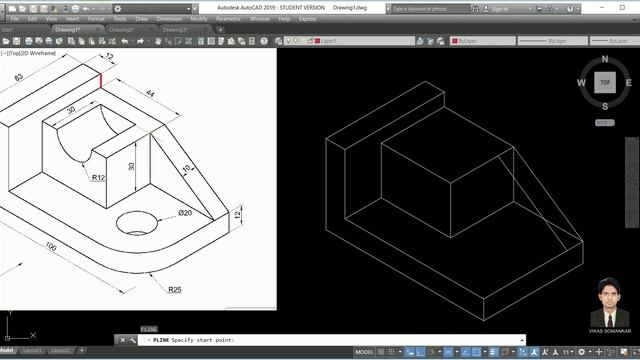Open the Dimension menu
This screenshot has width=640, height=360.
tap(169, 19)
